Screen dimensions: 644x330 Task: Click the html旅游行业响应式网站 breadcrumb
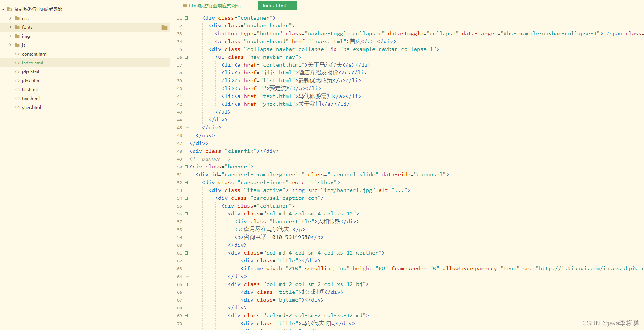point(215,6)
